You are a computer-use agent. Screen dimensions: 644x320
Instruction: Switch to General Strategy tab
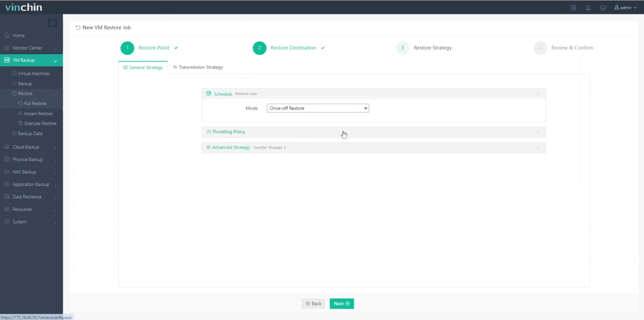(x=143, y=67)
